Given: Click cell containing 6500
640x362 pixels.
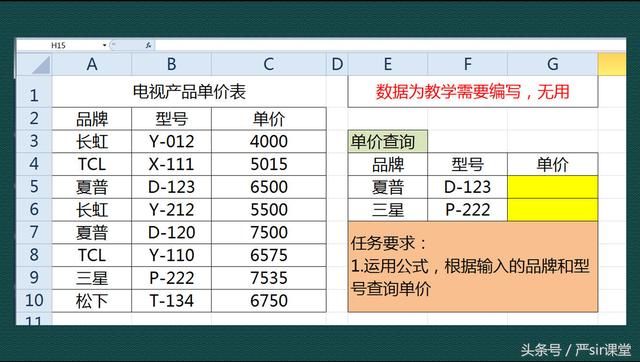Looking at the screenshot, I should point(269,187).
